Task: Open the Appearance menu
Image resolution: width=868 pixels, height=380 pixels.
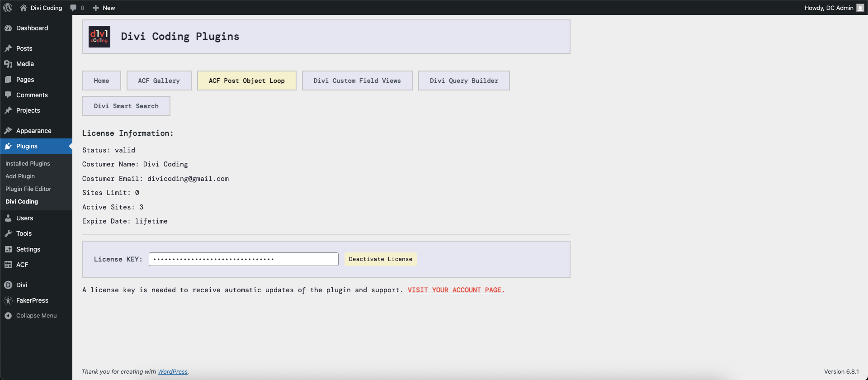Action: (36, 131)
